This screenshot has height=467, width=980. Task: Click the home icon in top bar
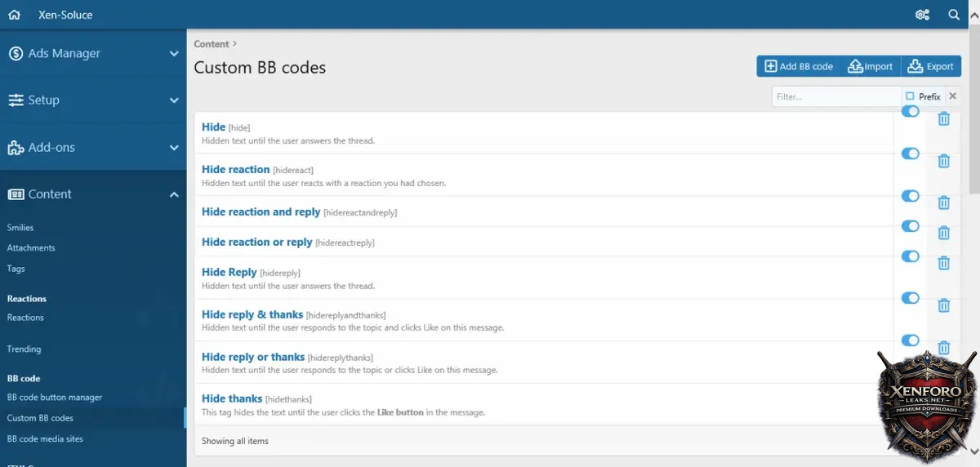click(14, 15)
